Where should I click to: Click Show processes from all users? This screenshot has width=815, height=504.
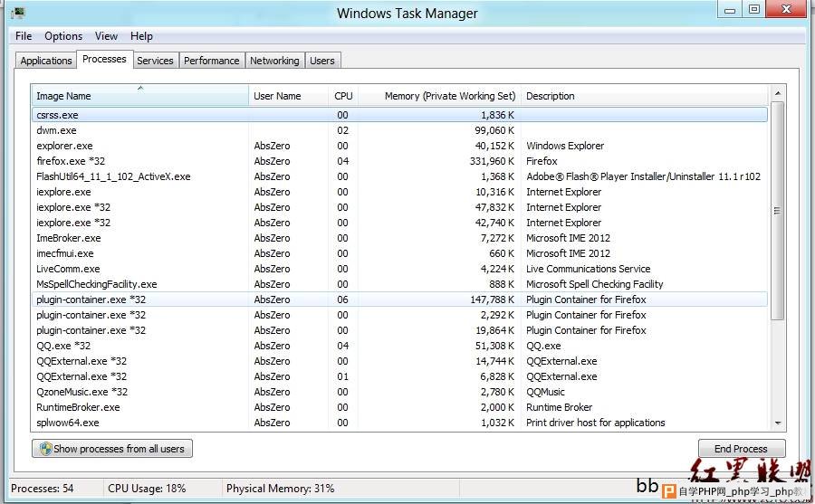[x=112, y=449]
